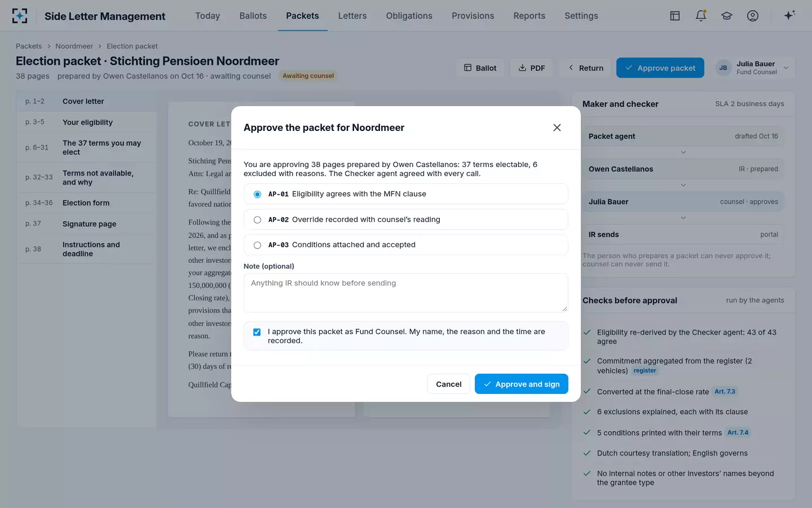The width and height of the screenshot is (812, 508).
Task: Open the layout panel icon in header
Action: click(675, 16)
